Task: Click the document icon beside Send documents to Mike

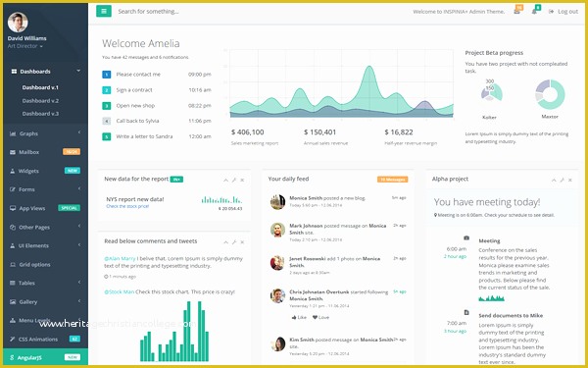Action: point(466,312)
